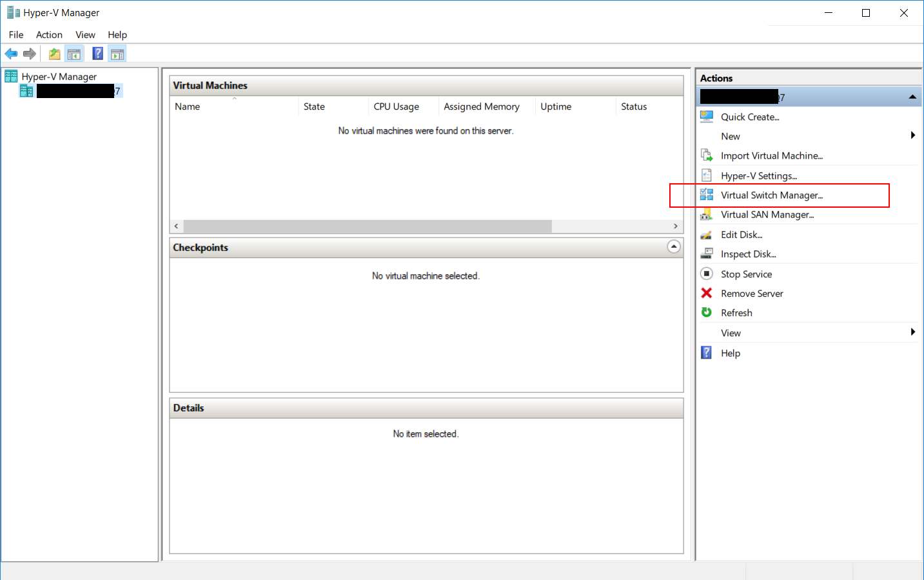Open the Action menu
Viewport: 924px width, 580px height.
(x=49, y=35)
